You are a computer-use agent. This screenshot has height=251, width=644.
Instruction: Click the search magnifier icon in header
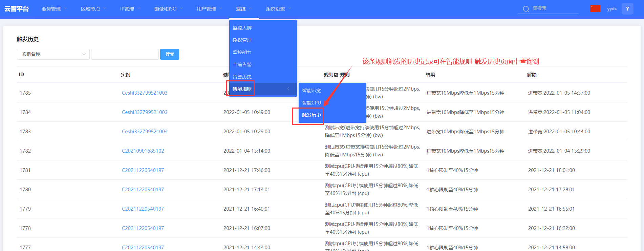coord(526,9)
